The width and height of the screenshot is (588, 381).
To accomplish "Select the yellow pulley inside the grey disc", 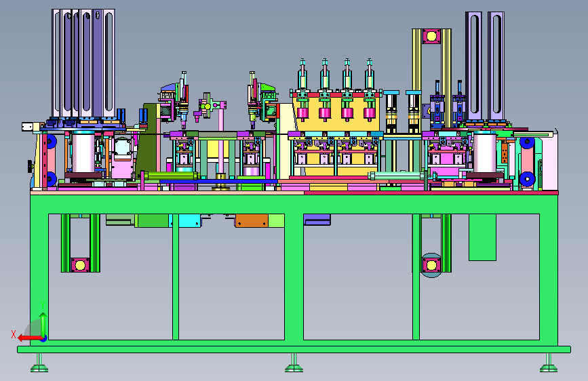I will [x=431, y=266].
